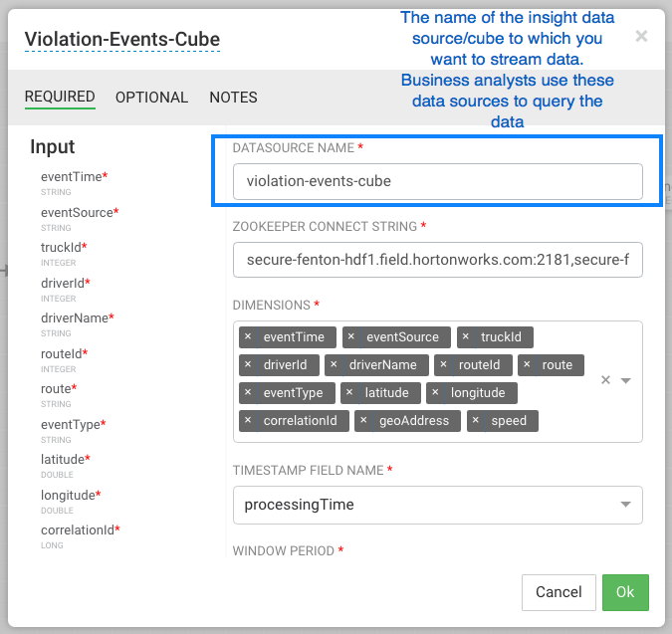The width and height of the screenshot is (672, 634).
Task: Remove the speed dimension tag
Action: [x=476, y=421]
